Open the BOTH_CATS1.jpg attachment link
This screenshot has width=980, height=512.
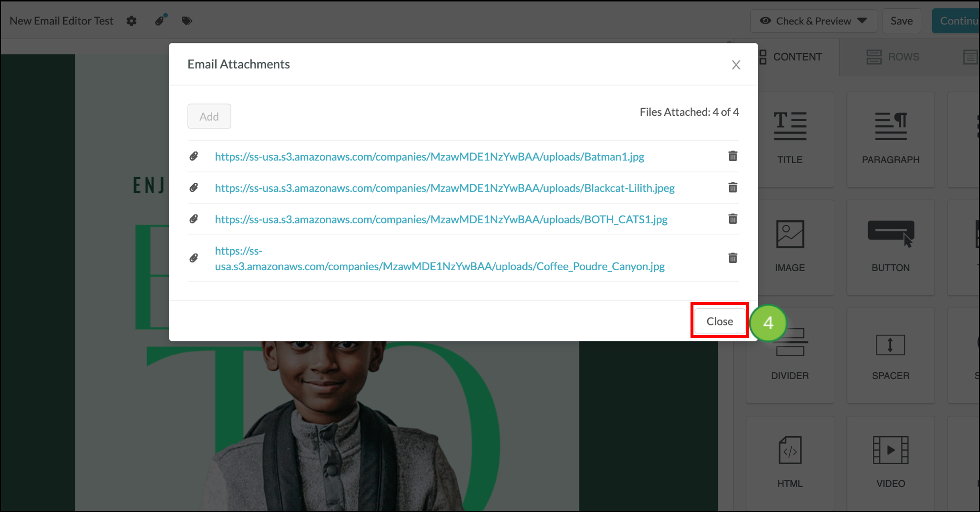coord(441,219)
